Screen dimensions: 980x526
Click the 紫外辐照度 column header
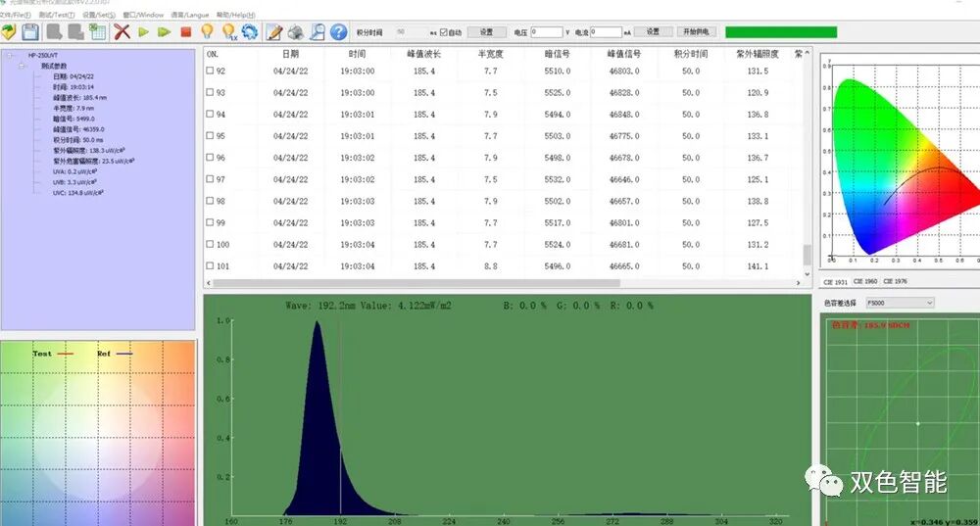tap(758, 54)
